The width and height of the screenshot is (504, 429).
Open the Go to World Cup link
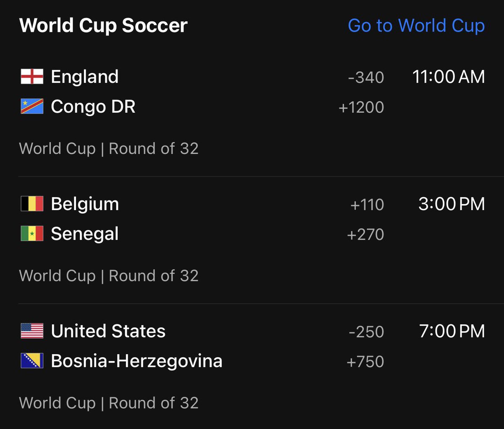pos(416,26)
